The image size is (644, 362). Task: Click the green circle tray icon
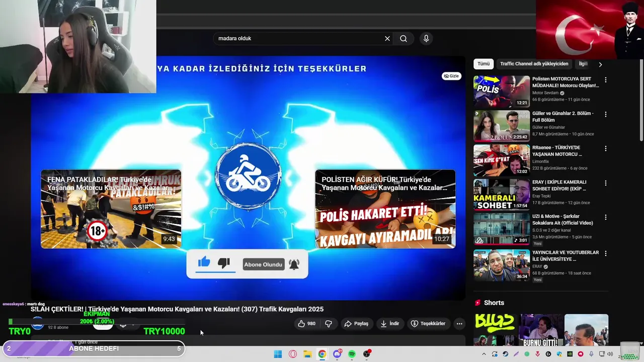(527, 354)
